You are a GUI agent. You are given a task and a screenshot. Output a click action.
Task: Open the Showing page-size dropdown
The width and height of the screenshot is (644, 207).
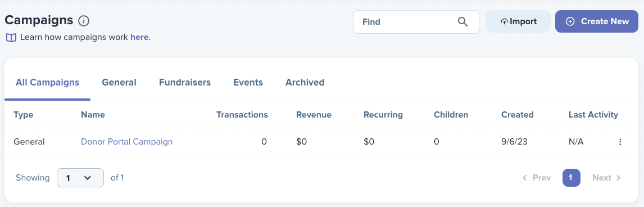coord(80,178)
